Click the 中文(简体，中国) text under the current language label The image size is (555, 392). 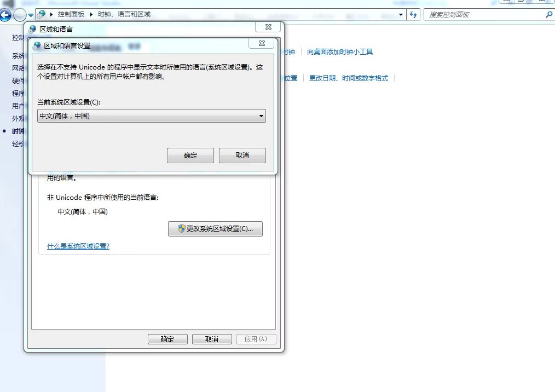83,212
